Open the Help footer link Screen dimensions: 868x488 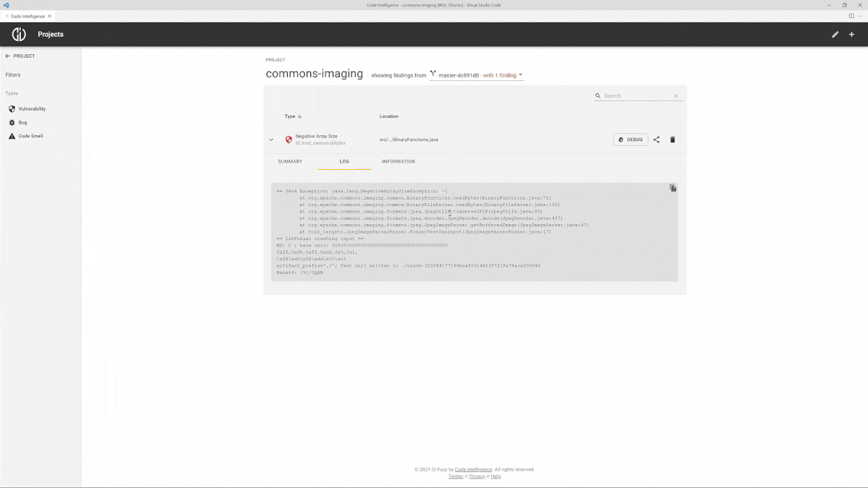[x=495, y=476]
